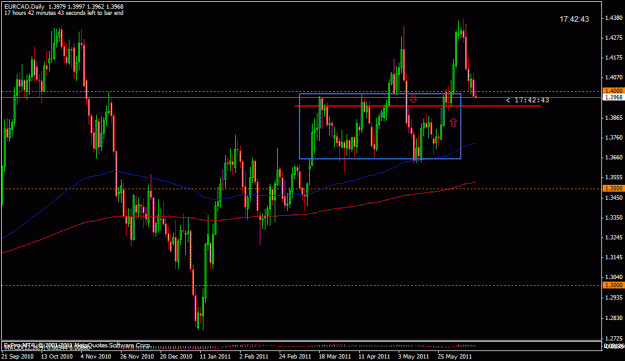The height and width of the screenshot is (361, 625).
Task: Select the red up arrow object
Action: 453,122
